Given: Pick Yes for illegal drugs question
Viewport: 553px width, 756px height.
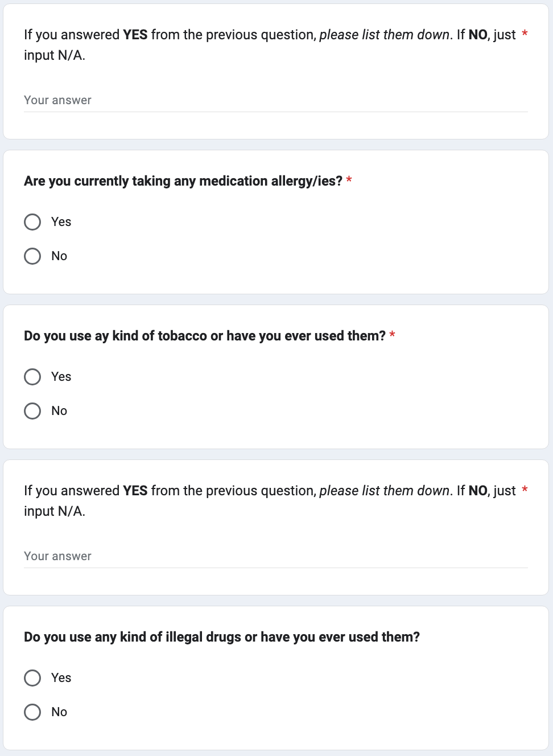Looking at the screenshot, I should (x=32, y=678).
